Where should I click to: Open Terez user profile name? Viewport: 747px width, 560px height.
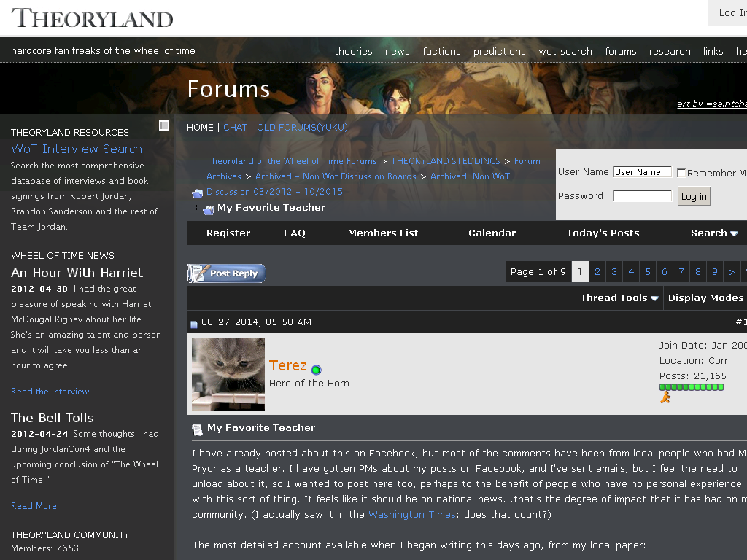[287, 365]
